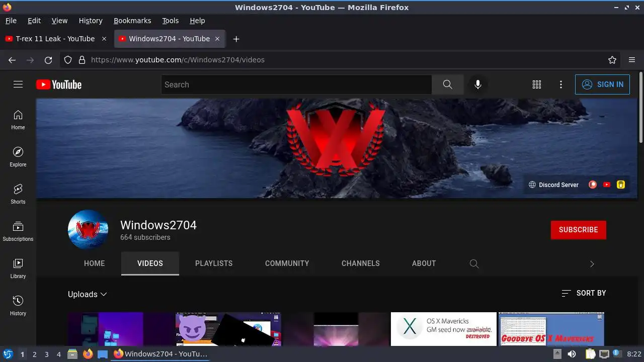Click the Patreon icon in the banner
Image resolution: width=644 pixels, height=362 pixels.
point(593,185)
